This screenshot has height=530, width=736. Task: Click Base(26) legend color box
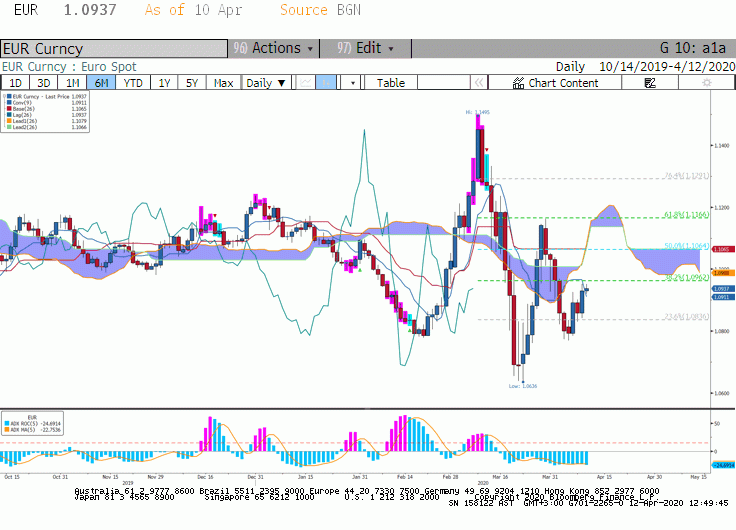click(9, 109)
